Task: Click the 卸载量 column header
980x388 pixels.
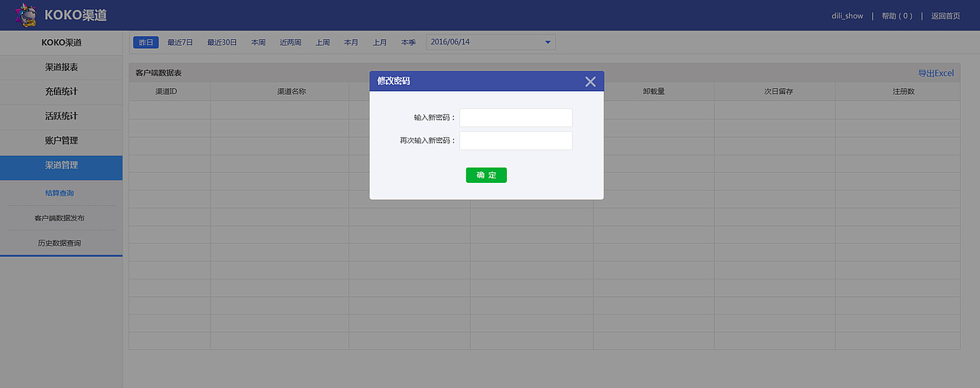Action: [x=654, y=91]
